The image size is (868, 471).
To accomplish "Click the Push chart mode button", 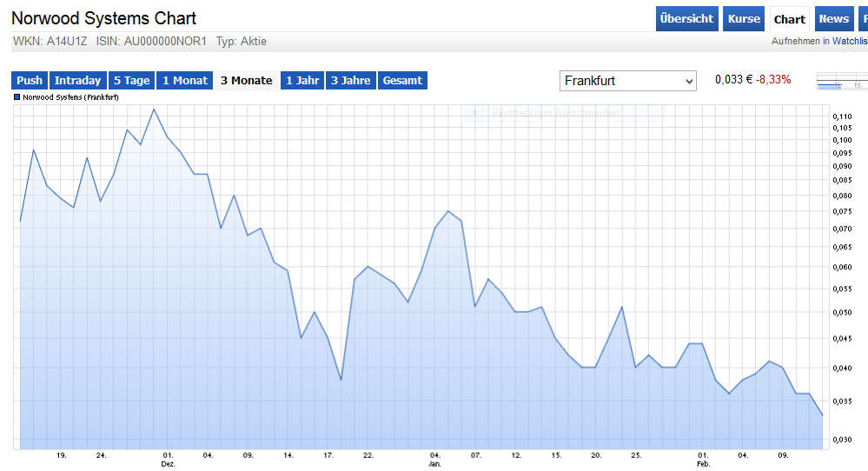I will tap(30, 81).
